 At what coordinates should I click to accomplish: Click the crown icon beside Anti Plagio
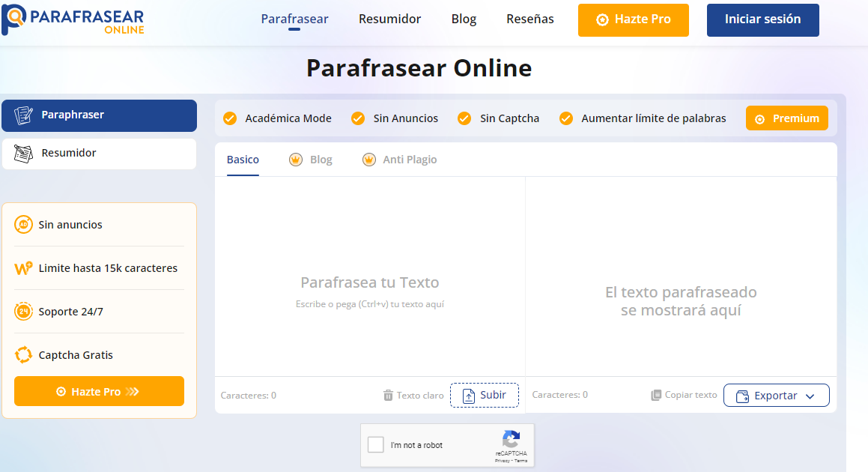pos(368,160)
